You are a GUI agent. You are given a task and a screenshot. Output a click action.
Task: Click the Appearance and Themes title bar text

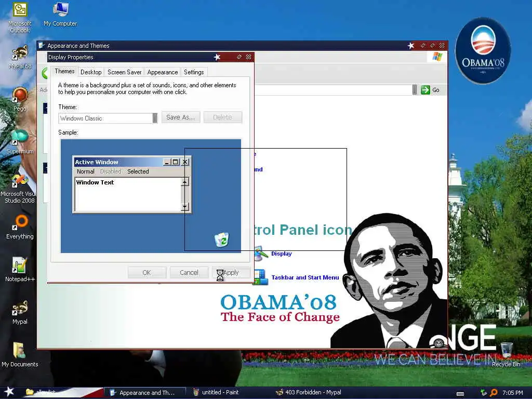[78, 46]
